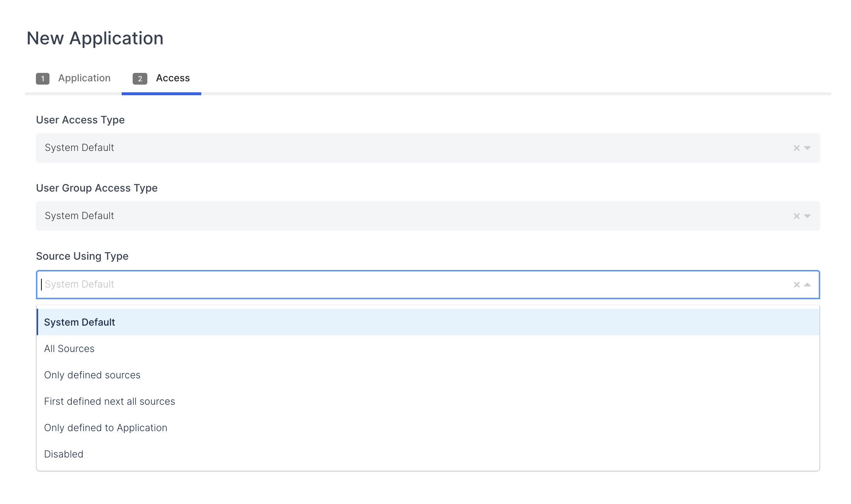Screen dimensions: 851x504
Task: Clear the User Access Type selection
Action: pyautogui.click(x=796, y=148)
